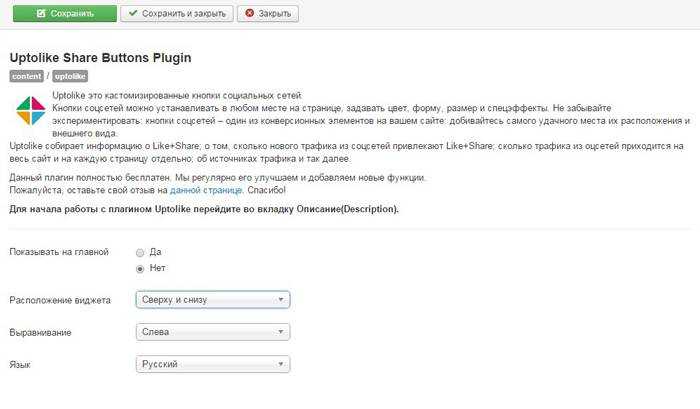
Task: Click the Показывать на главной label
Action: coord(59,252)
